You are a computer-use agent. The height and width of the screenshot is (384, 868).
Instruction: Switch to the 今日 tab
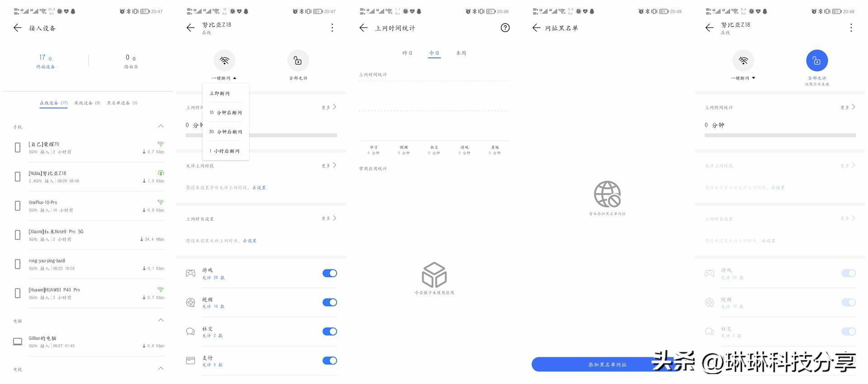(434, 53)
